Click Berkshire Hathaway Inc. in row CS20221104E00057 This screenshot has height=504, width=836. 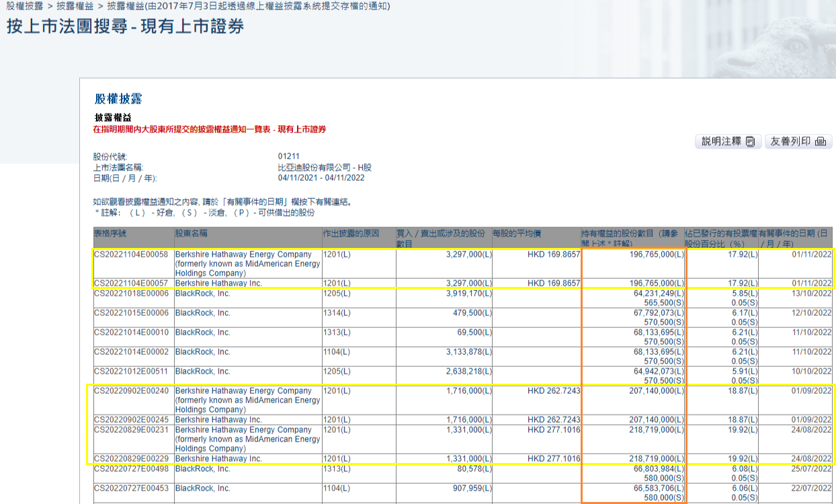coord(218,284)
